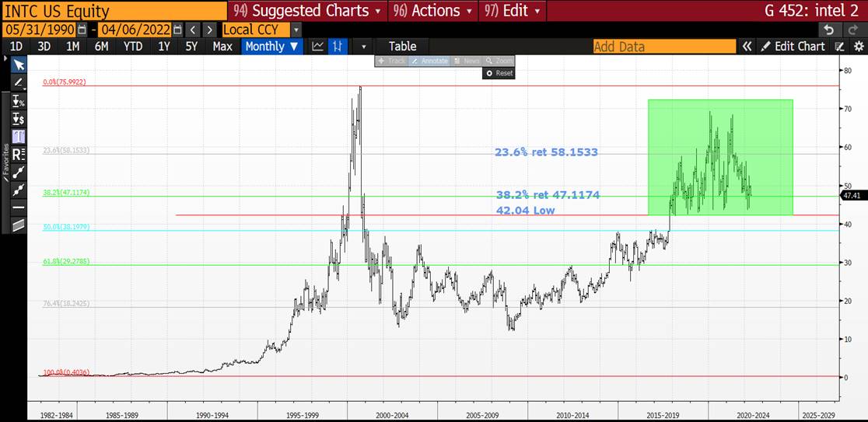This screenshot has height=422, width=868.
Task: Set range to Max
Action: coord(222,47)
